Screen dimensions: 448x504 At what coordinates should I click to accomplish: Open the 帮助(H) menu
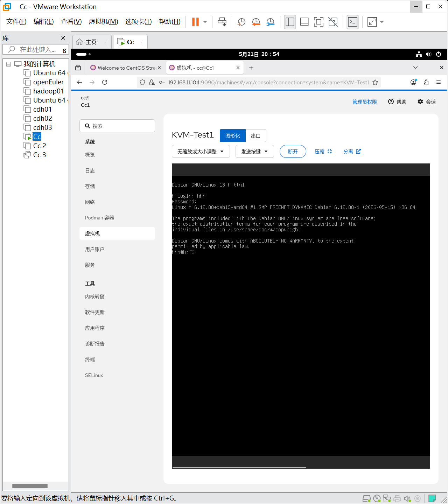(x=170, y=22)
